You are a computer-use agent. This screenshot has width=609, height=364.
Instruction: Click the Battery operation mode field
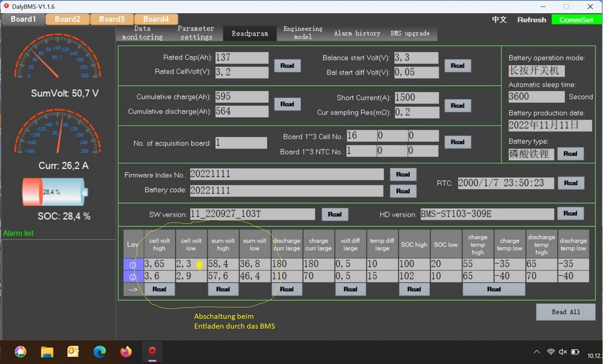pos(536,71)
